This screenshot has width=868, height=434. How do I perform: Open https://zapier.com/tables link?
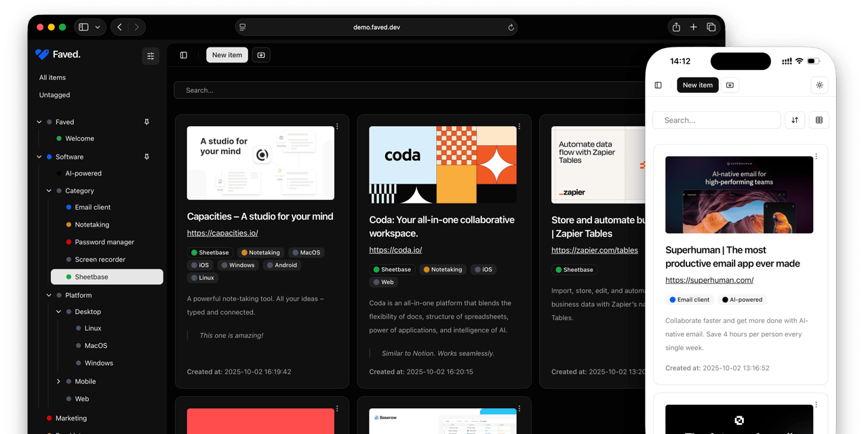(x=595, y=250)
